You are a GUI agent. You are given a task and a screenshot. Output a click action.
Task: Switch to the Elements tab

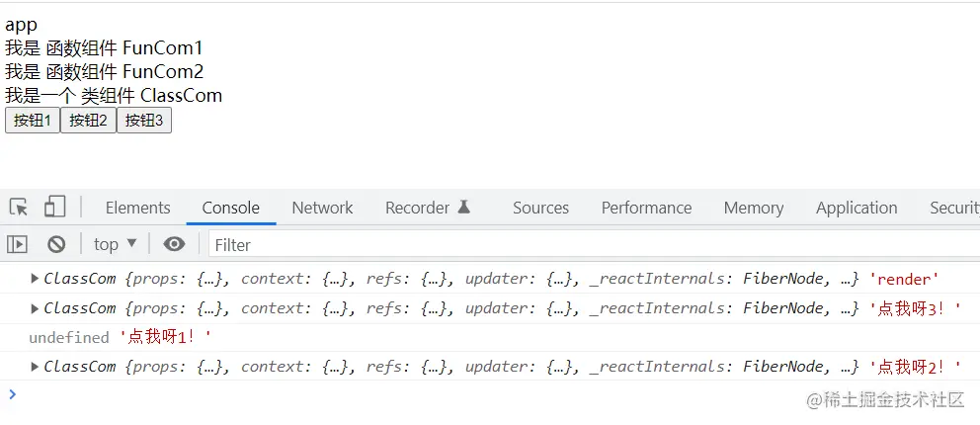(137, 208)
